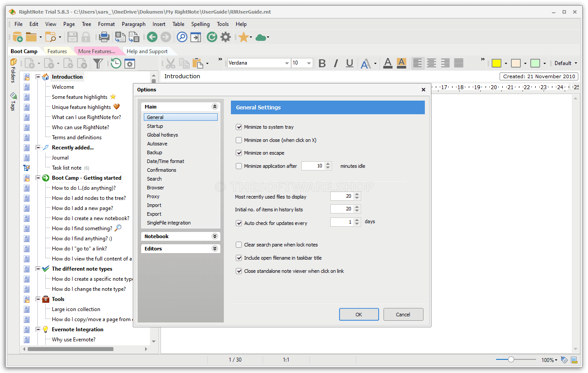This screenshot has width=588, height=373.
Task: Collapse the Boot Camp - Getting started node
Action: (38, 178)
